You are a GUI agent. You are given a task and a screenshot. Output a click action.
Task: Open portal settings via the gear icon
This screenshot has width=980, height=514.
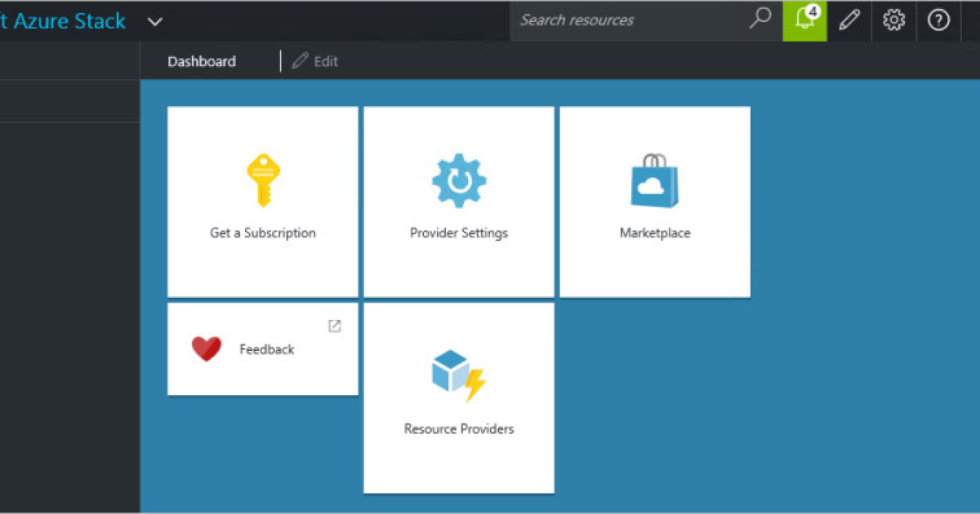[894, 20]
